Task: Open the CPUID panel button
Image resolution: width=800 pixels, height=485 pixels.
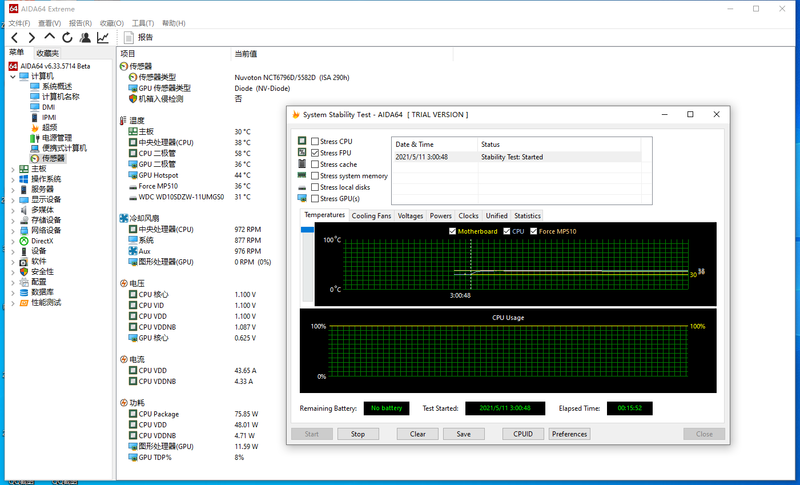Action: [523, 434]
